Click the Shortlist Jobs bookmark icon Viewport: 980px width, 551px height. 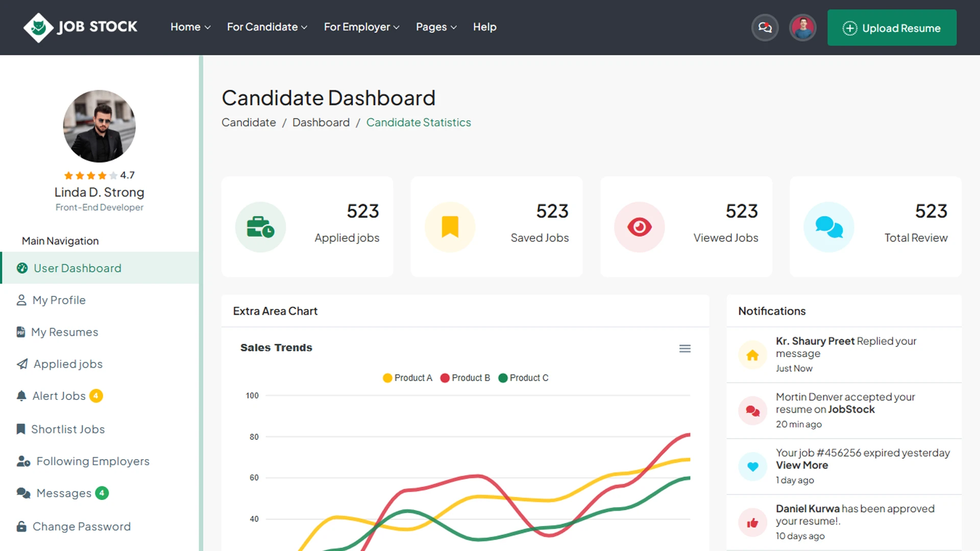click(20, 429)
